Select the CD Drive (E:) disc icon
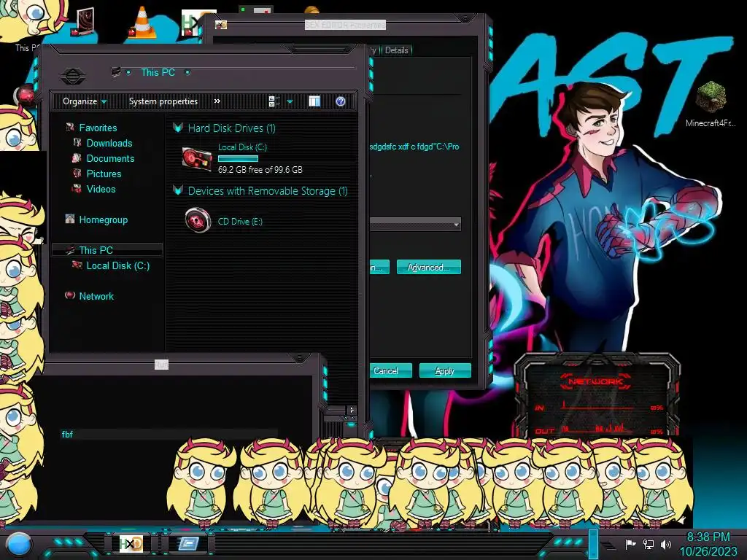The width and height of the screenshot is (747, 560). (x=198, y=220)
